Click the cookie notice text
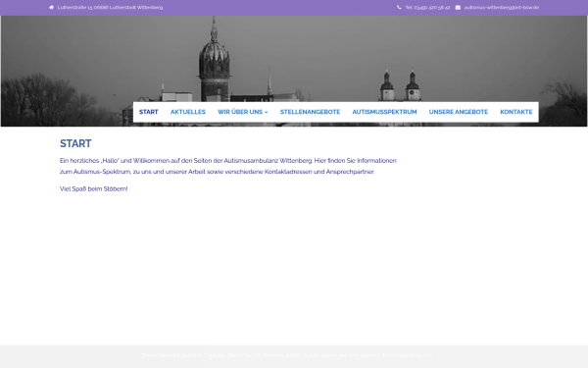The height and width of the screenshot is (368, 588). click(x=287, y=355)
